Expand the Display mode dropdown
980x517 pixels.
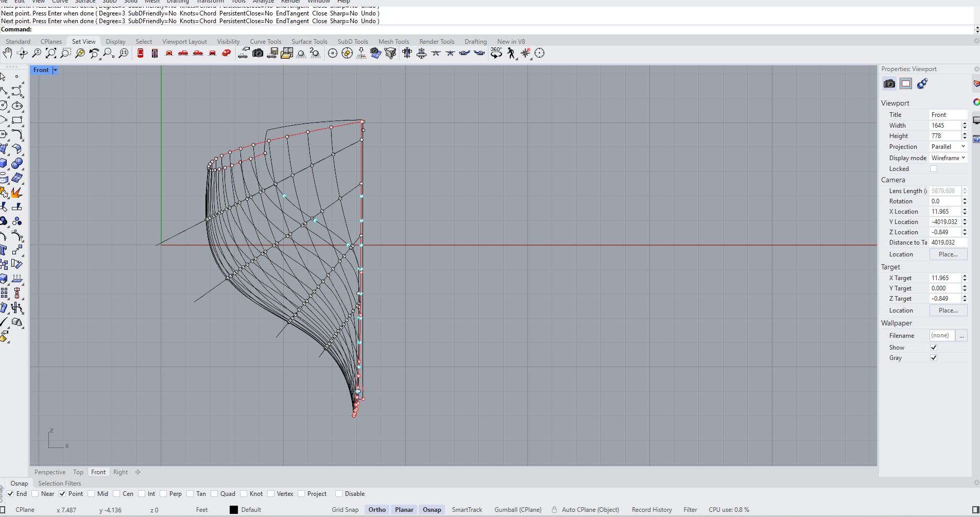(948, 158)
